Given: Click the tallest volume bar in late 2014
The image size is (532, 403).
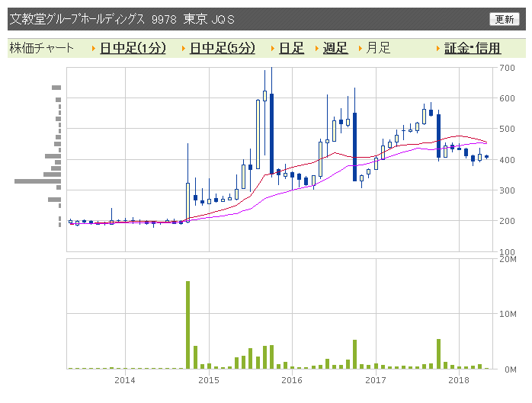Looking at the screenshot, I should 187,325.
